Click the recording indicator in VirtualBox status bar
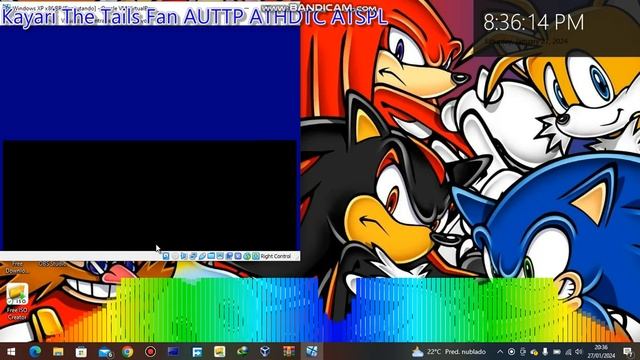This screenshot has width=640, height=360. pos(229,256)
